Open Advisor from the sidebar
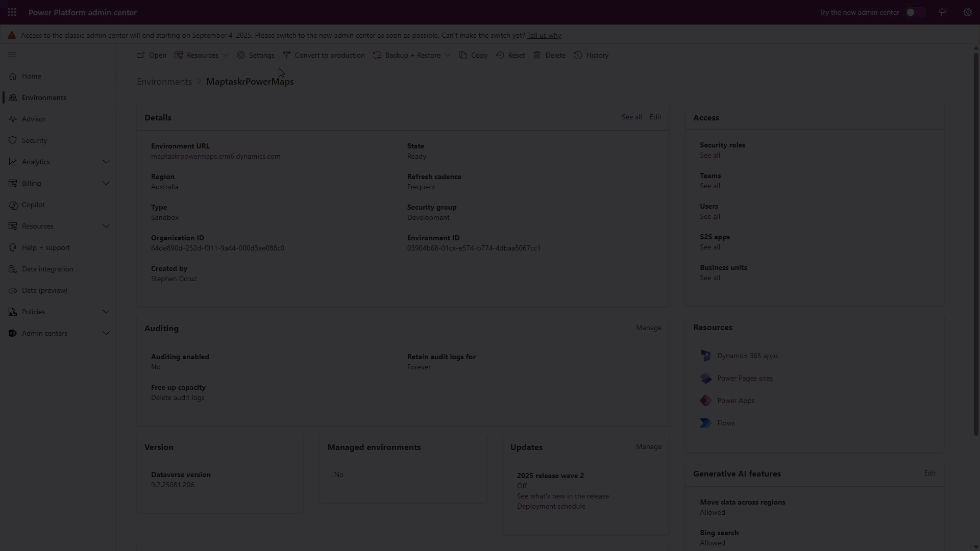The image size is (980, 551). 33,119
